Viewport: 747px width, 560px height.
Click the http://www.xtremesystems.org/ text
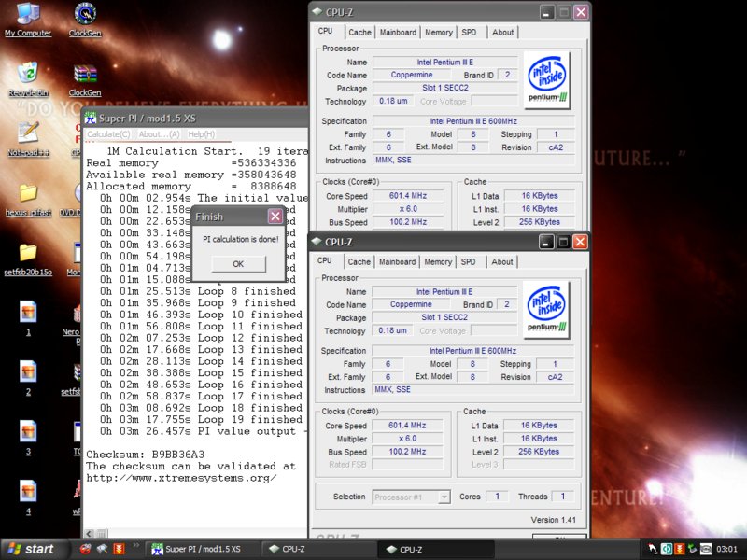(x=181, y=478)
